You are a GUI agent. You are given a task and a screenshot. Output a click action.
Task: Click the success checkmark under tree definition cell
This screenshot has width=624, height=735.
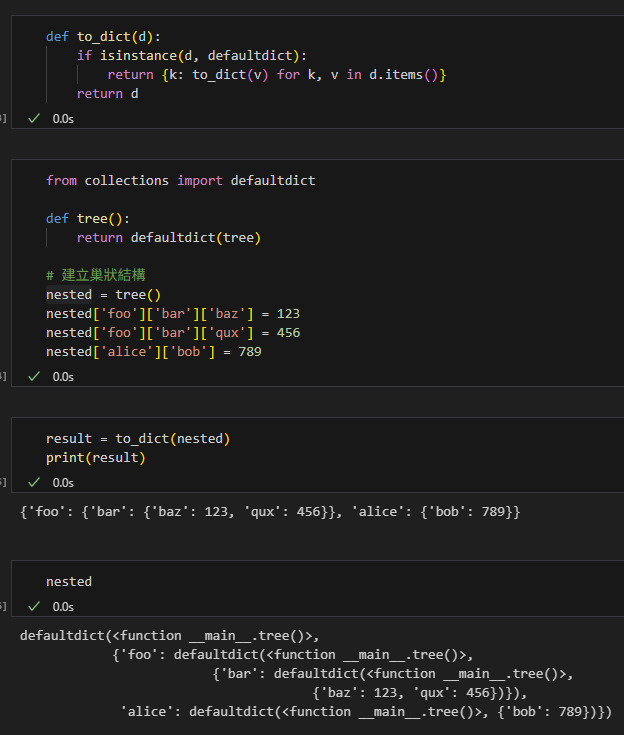(34, 376)
